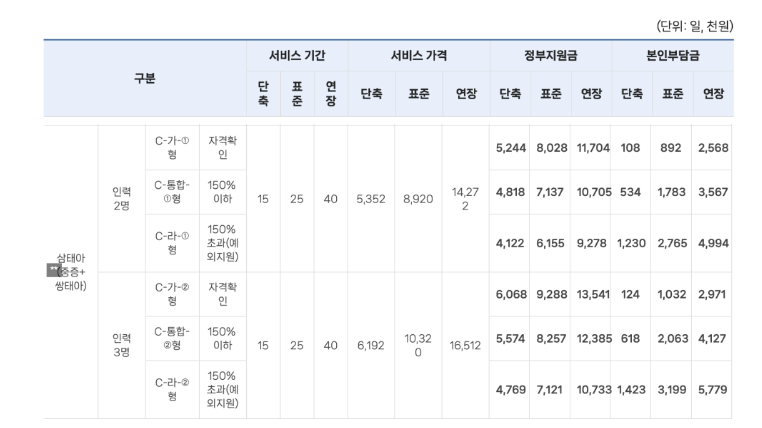
Task: Select the 10,320 standard price cell
Action: click(x=418, y=345)
